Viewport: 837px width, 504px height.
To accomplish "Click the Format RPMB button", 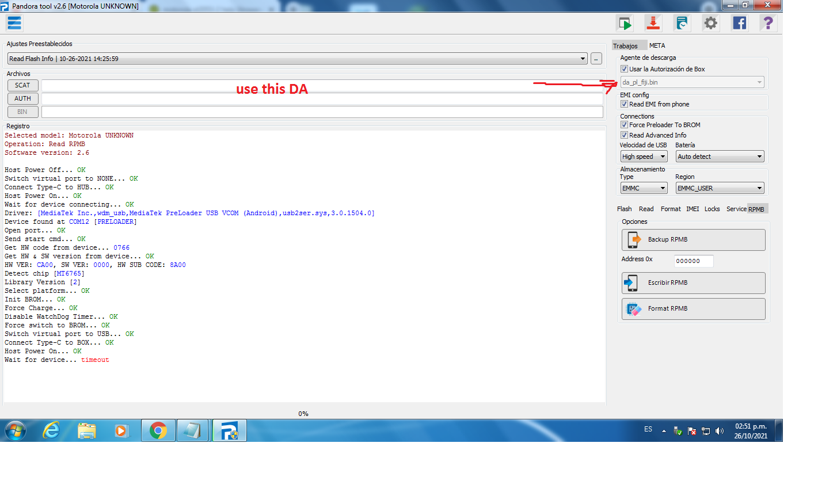I will click(x=694, y=309).
